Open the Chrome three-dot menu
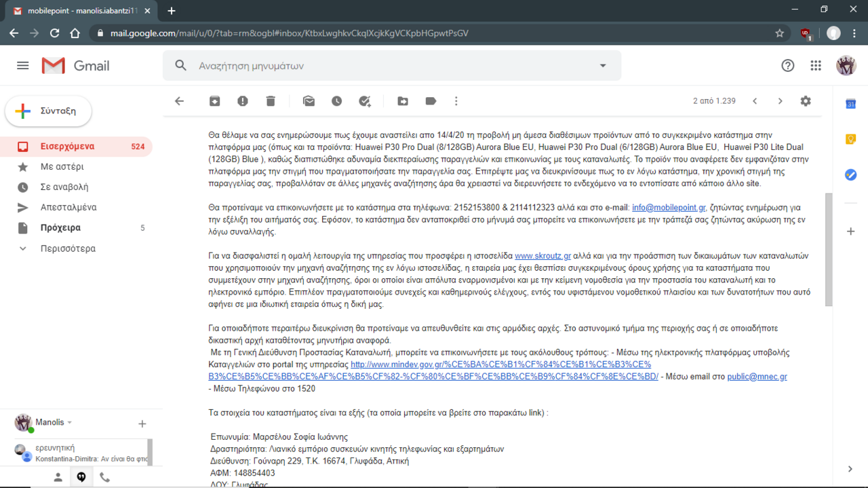The width and height of the screenshot is (868, 488). point(854,33)
